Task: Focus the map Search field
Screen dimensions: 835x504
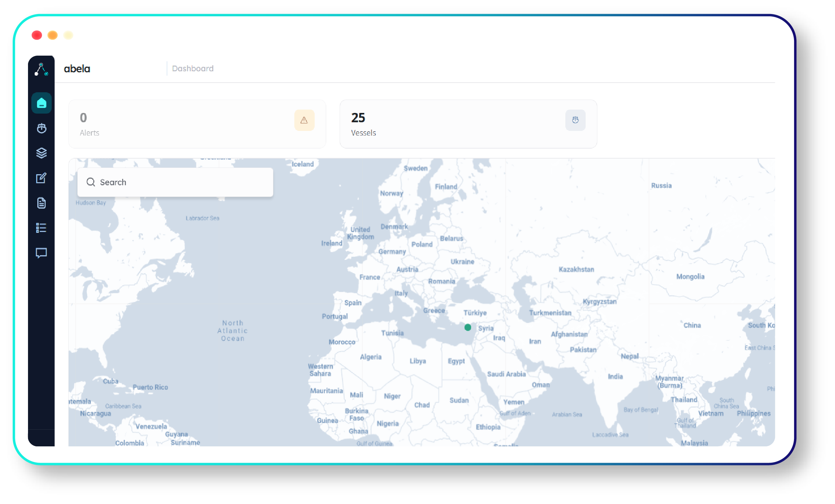Action: [x=175, y=182]
